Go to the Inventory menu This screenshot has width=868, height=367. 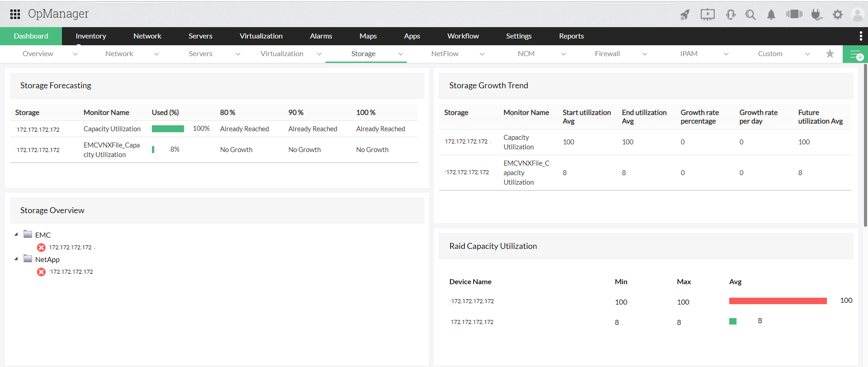coord(91,36)
